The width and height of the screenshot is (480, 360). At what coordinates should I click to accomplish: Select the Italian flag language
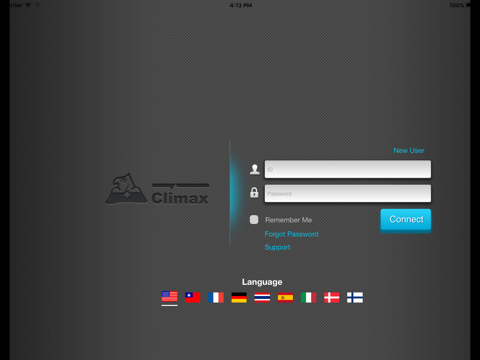click(x=308, y=297)
